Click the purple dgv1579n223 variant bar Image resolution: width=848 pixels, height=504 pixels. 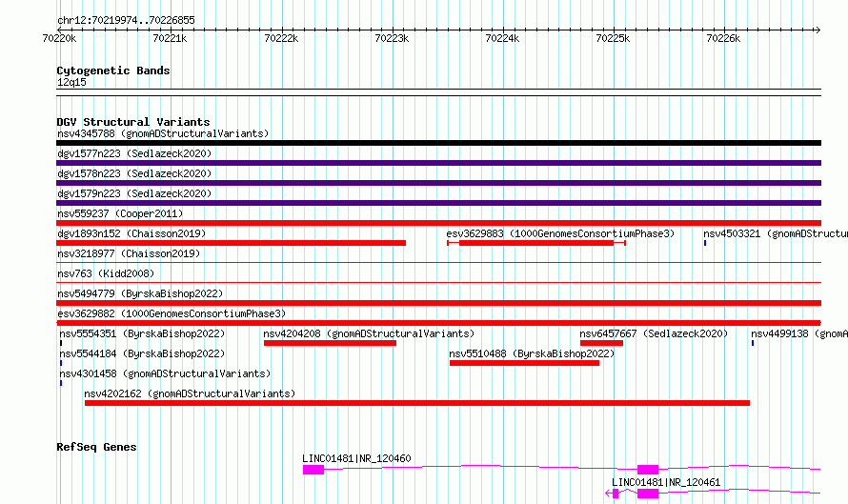438,203
